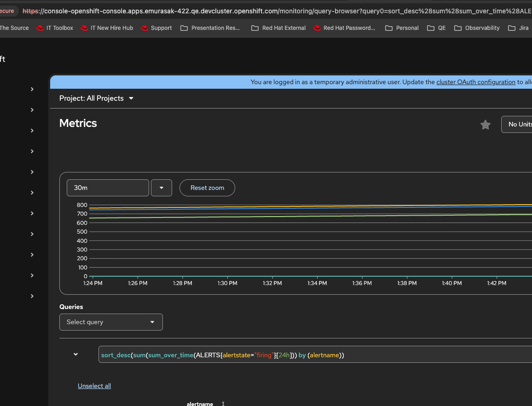
Task: Open the Observability bookmarks folder
Action: [477, 28]
